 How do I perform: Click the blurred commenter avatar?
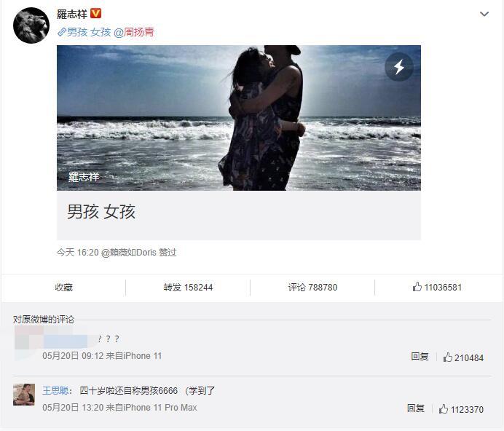28,338
